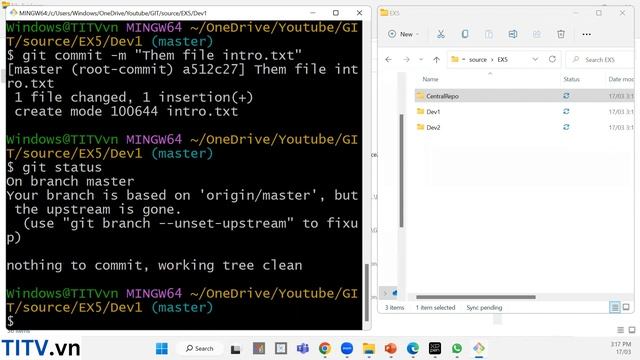Click the '1 item selected' status text
This screenshot has width=640, height=360.
[x=435, y=308]
